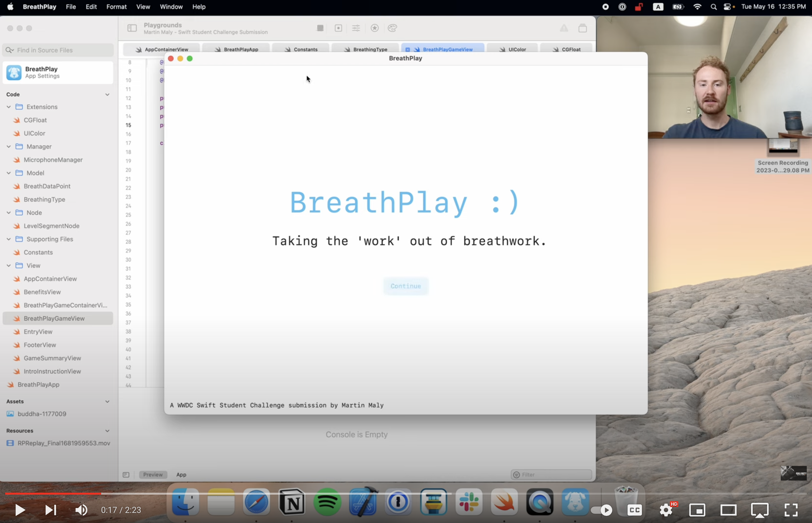Click the console Filter field
Screen dimensions: 812x523
550,474
